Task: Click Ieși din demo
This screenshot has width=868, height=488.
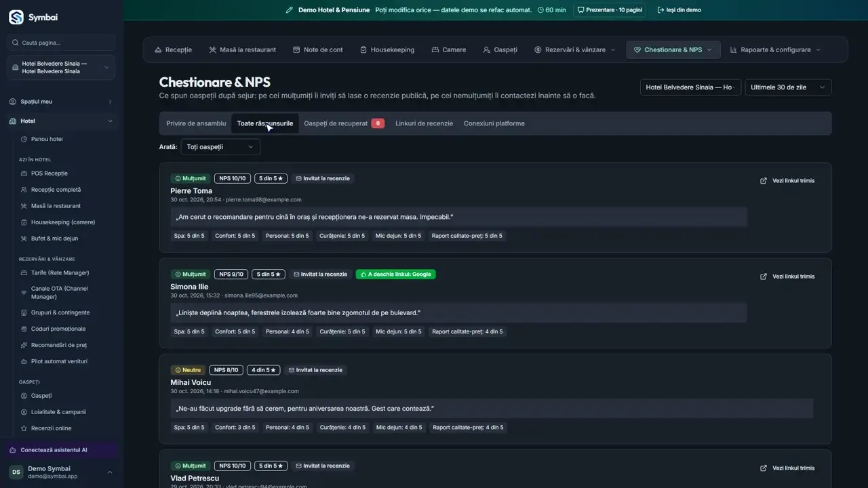Action: point(679,10)
